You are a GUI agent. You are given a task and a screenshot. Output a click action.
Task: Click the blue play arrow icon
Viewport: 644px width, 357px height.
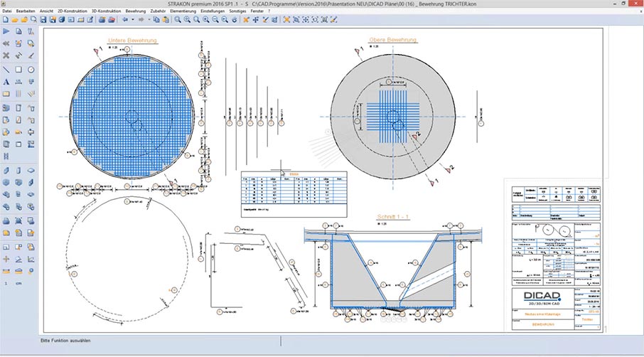pyautogui.click(x=6, y=31)
